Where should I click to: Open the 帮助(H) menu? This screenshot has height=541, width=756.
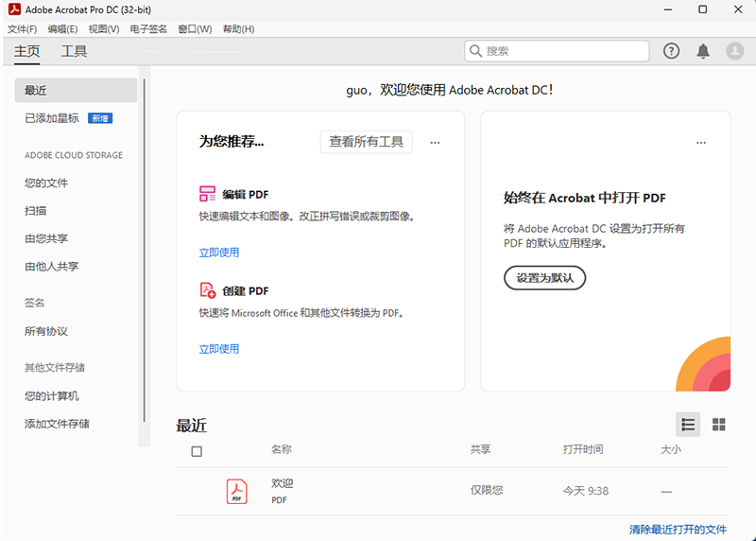pos(238,29)
